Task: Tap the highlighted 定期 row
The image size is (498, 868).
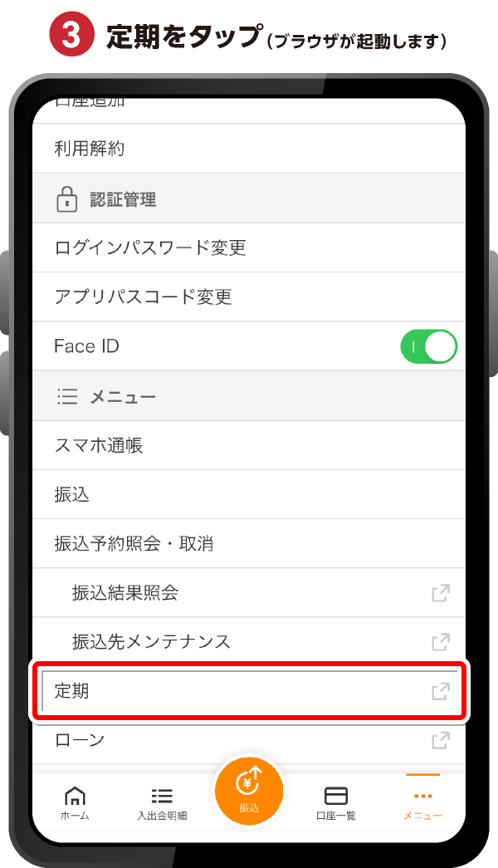Action: [x=249, y=691]
